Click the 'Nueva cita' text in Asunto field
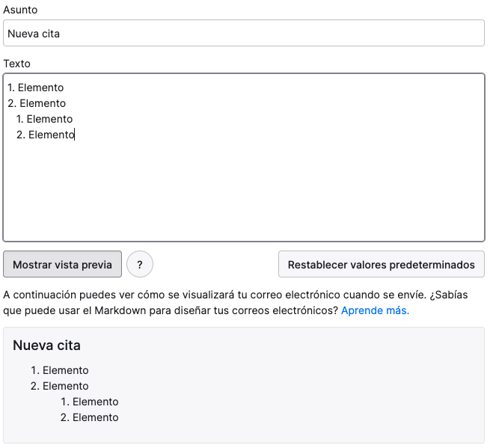490x448 pixels. pyautogui.click(x=34, y=34)
